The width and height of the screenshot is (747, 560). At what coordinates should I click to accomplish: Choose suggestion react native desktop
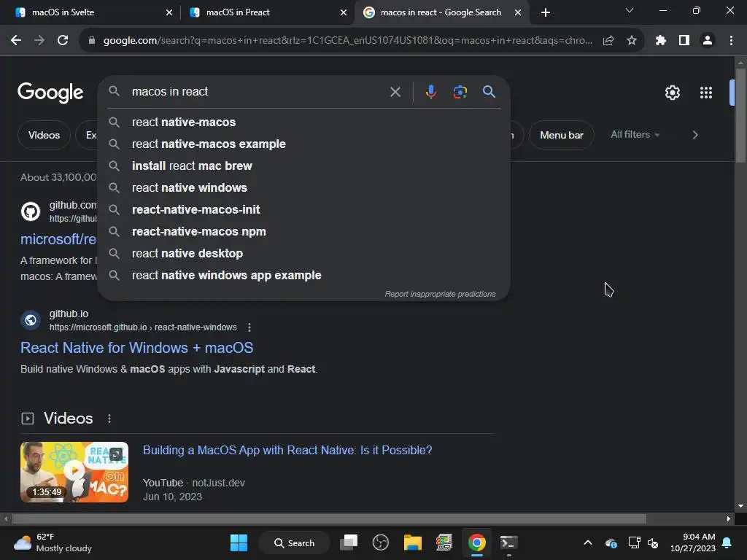pyautogui.click(x=303, y=254)
